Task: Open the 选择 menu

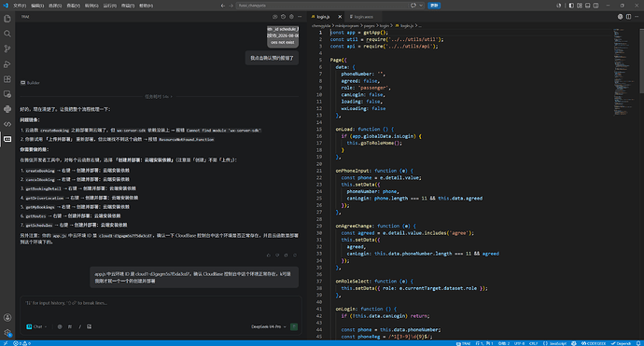Action: coord(55,6)
